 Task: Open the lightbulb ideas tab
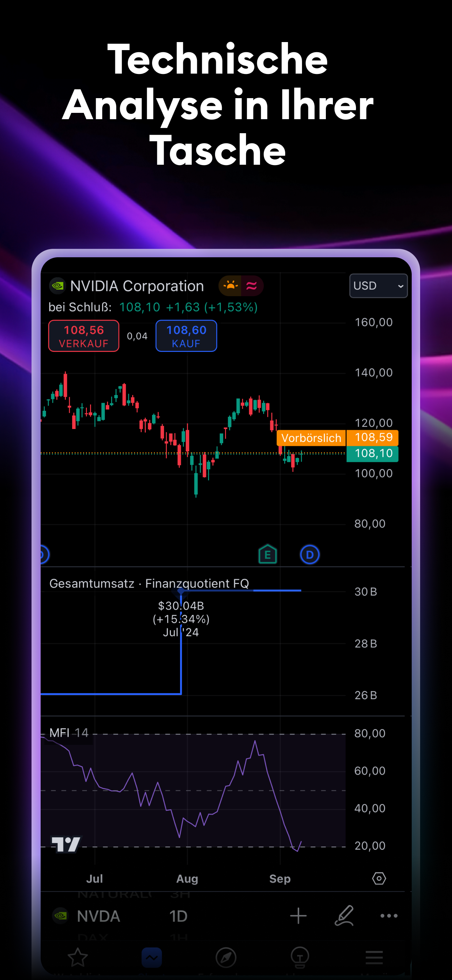click(x=300, y=957)
